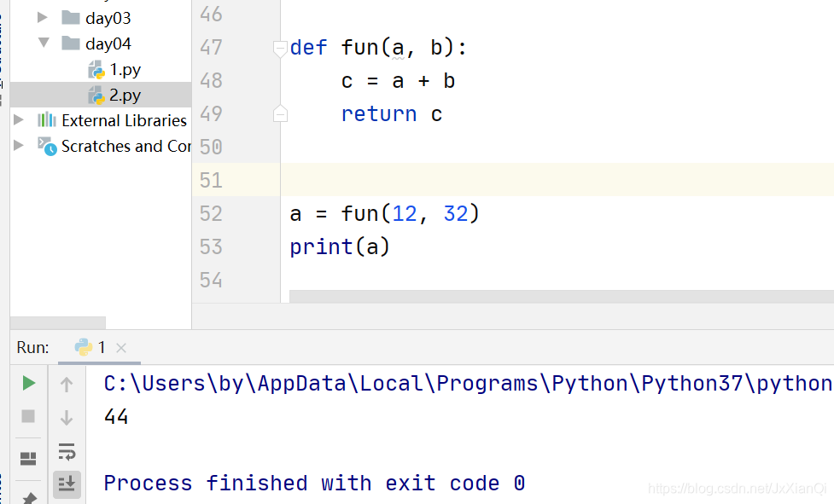Click the output value 44

tap(116, 416)
